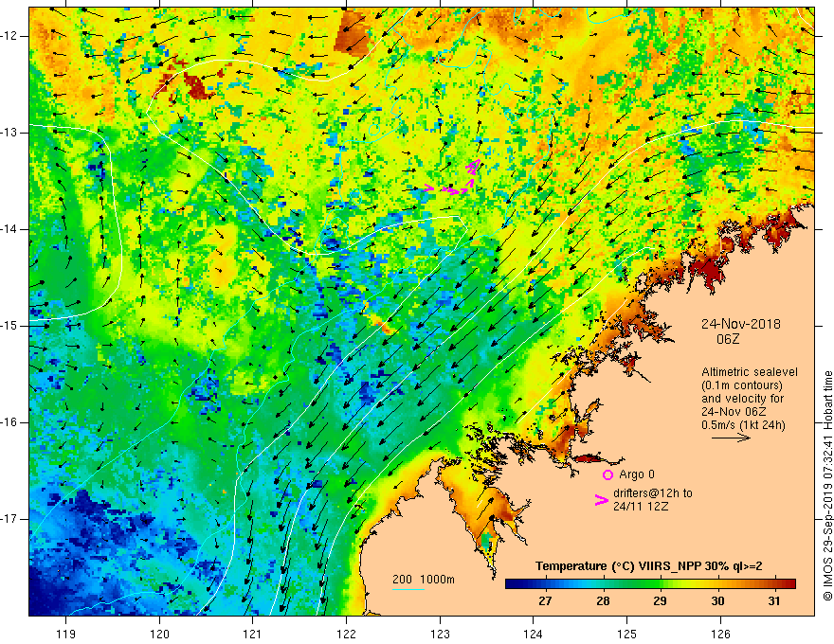The image size is (834, 644).
Task: Click the temperature color bar near 31
Action: point(774,584)
